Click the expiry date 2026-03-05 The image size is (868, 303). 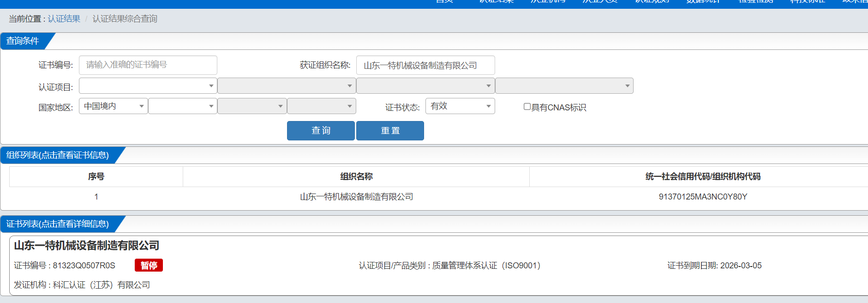[741, 266]
